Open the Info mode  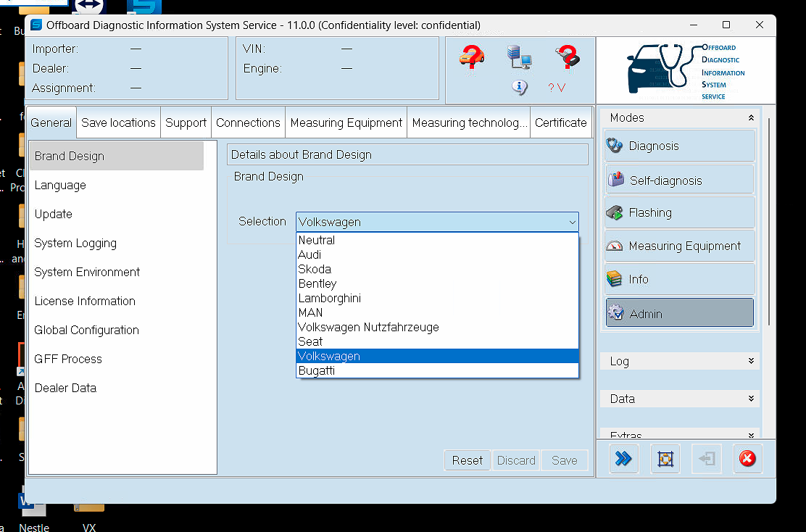click(x=678, y=279)
